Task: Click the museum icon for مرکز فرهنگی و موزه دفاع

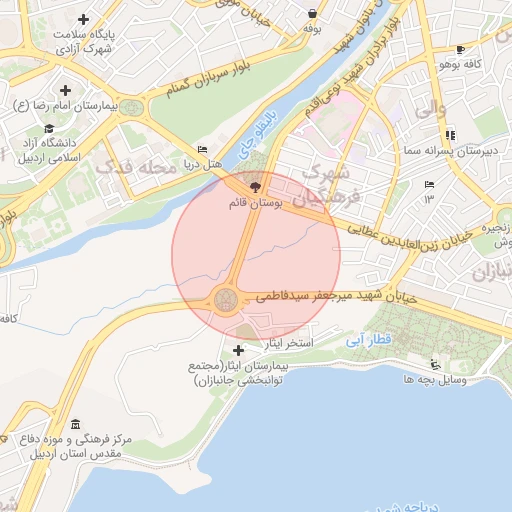Action: pos(76,424)
